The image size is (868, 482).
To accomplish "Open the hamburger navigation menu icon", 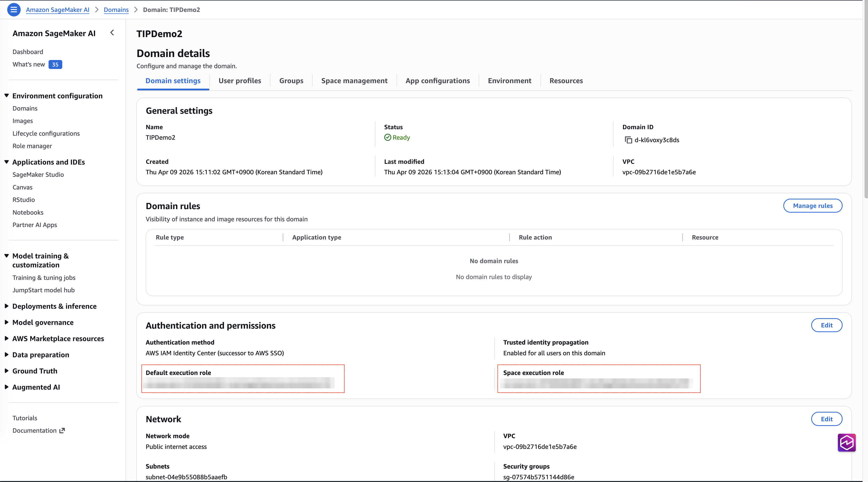I will [x=14, y=10].
